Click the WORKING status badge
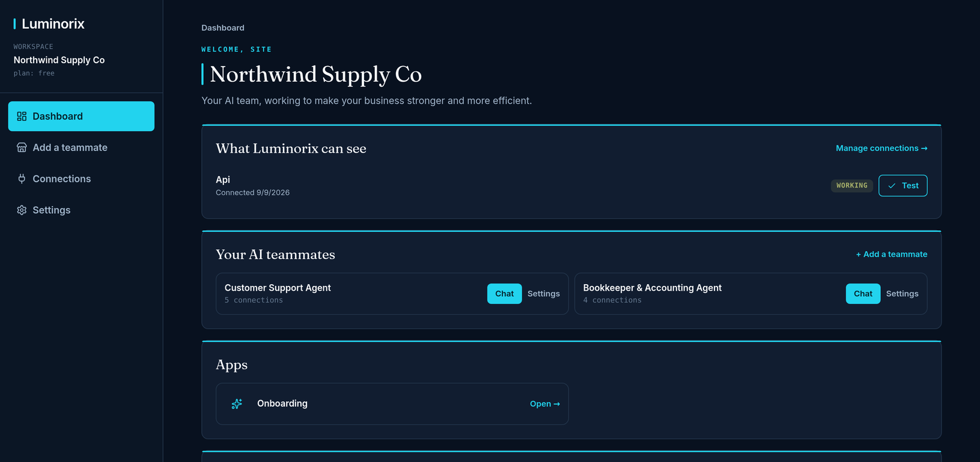This screenshot has width=980, height=462. [852, 186]
